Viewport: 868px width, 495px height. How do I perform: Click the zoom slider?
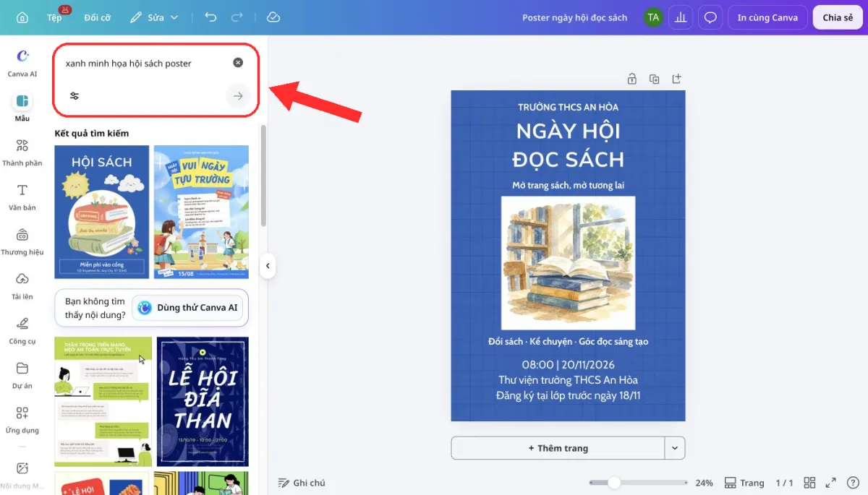point(638,483)
